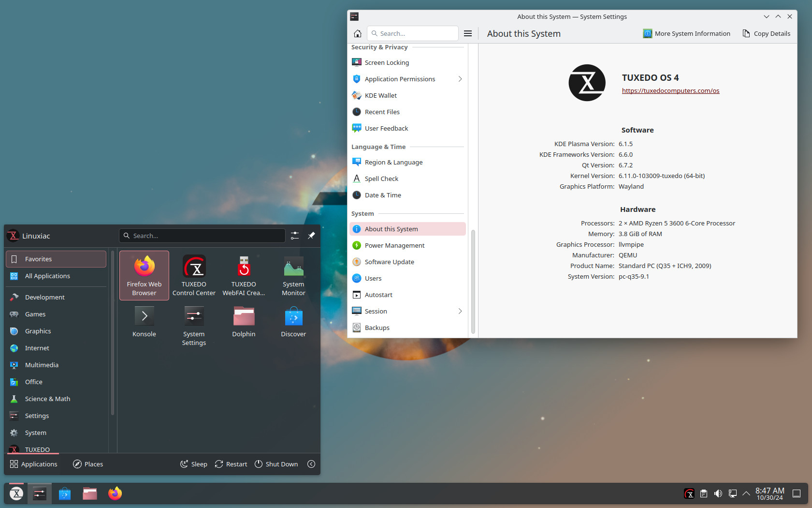Open TUXEDO WebFAI Creator app

(244, 275)
